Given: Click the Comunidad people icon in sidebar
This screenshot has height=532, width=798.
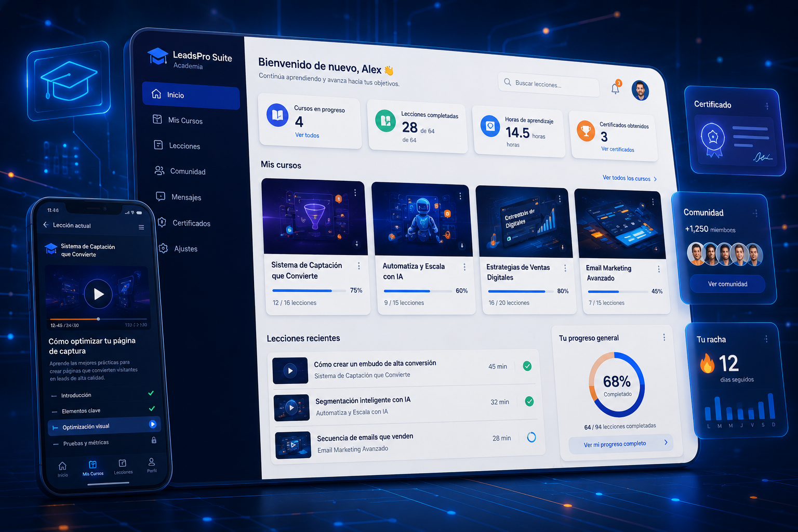Looking at the screenshot, I should pos(159,170).
